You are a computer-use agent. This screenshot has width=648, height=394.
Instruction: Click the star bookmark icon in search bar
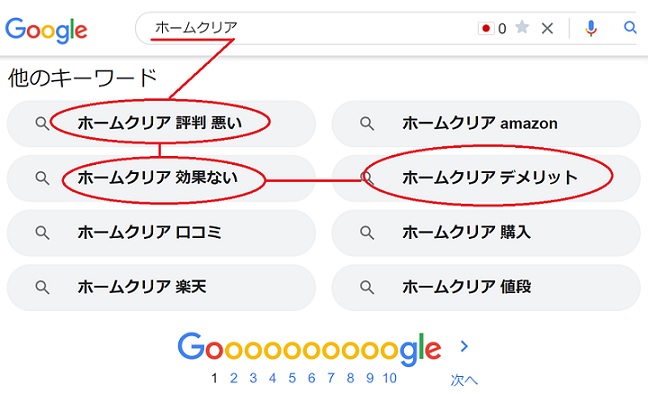pyautogui.click(x=522, y=27)
